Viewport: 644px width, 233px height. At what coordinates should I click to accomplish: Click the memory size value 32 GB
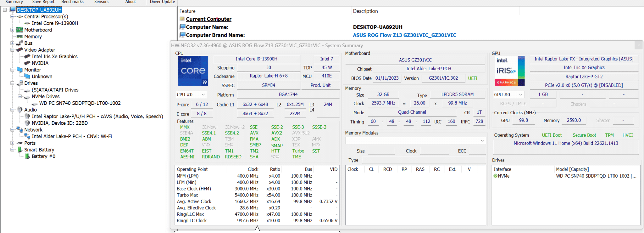[x=383, y=94]
